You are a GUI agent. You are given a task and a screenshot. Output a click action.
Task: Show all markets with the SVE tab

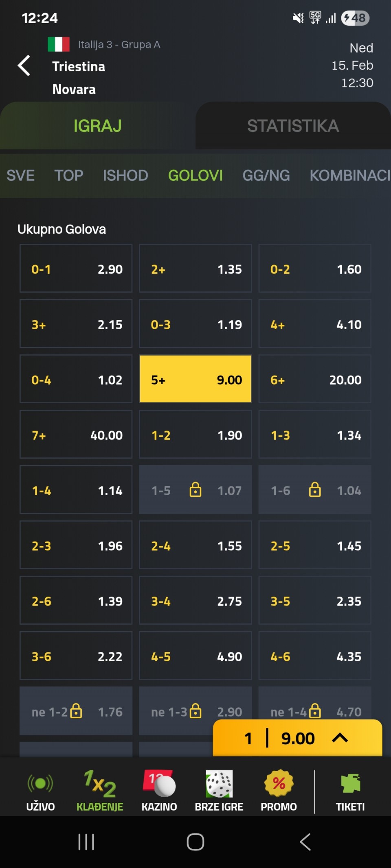(20, 175)
